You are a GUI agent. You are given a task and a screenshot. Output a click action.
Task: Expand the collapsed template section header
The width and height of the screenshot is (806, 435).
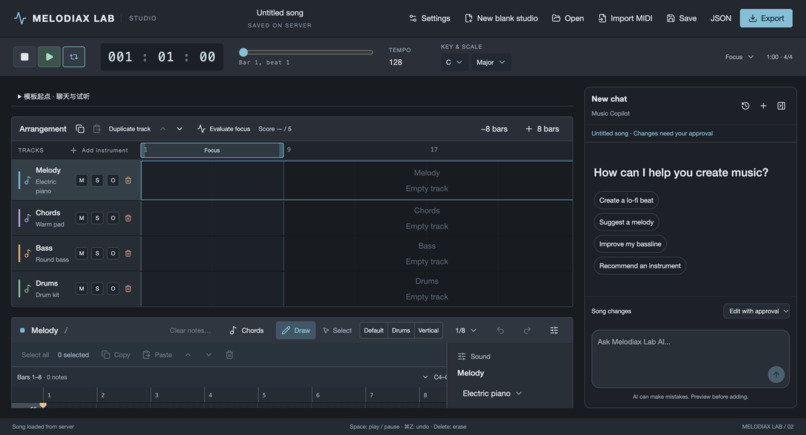(x=53, y=97)
